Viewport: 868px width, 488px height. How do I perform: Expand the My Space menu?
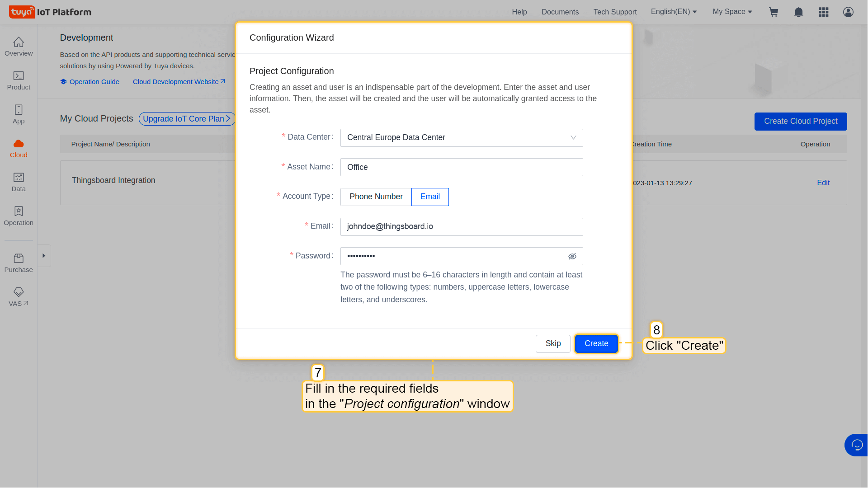[732, 12]
